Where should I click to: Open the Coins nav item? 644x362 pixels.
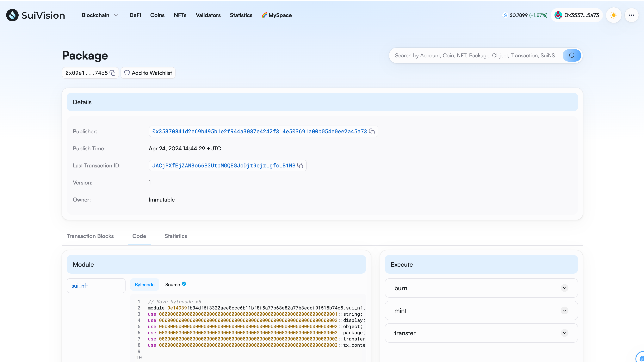(157, 15)
